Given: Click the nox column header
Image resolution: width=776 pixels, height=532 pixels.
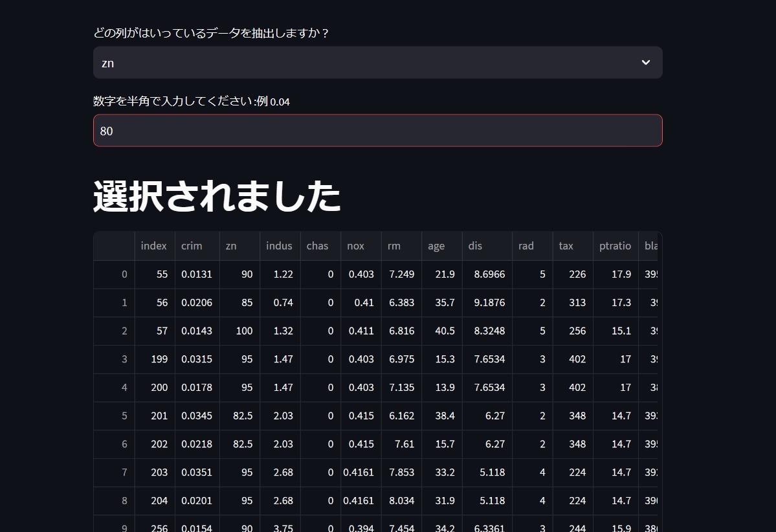Looking at the screenshot, I should pos(355,246).
